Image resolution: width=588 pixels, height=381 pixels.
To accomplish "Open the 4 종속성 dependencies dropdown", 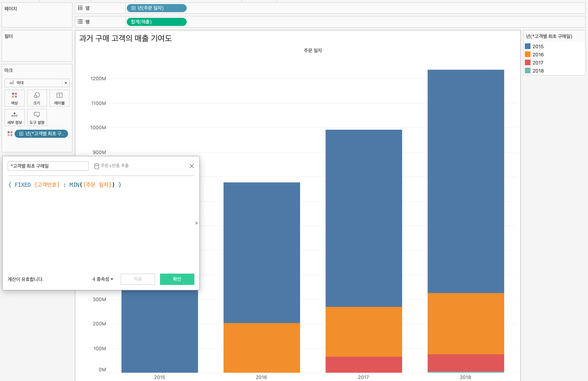I will point(103,279).
